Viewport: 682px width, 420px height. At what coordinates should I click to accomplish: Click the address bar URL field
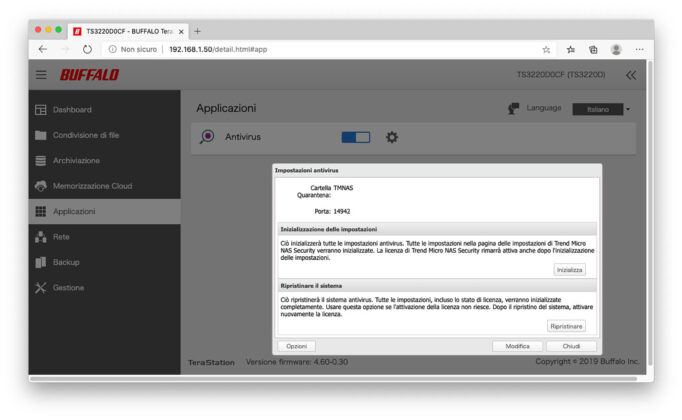tap(322, 49)
